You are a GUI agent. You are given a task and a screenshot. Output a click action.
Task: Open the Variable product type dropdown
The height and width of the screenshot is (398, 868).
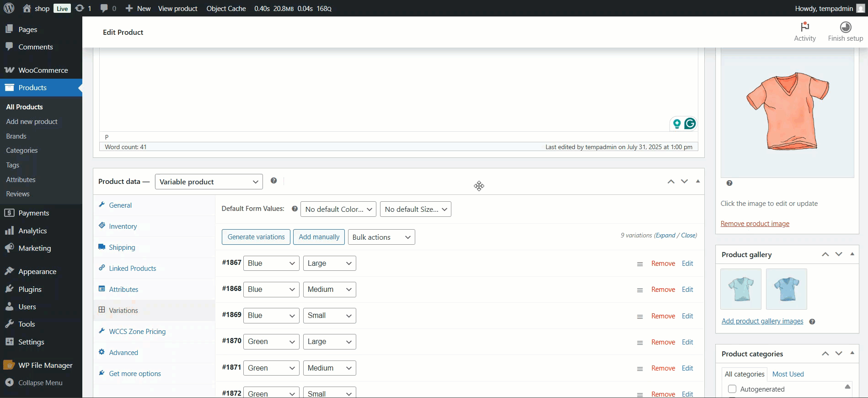point(209,182)
